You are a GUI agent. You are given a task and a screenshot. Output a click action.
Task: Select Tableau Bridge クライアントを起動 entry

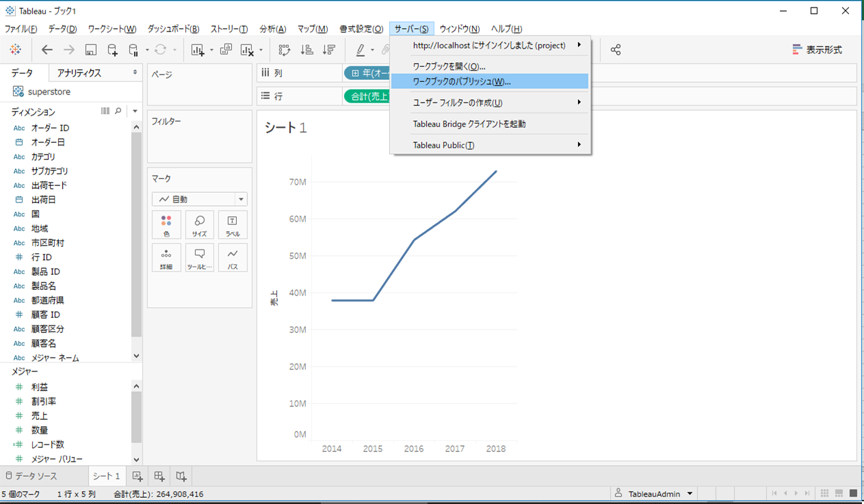pos(490,124)
